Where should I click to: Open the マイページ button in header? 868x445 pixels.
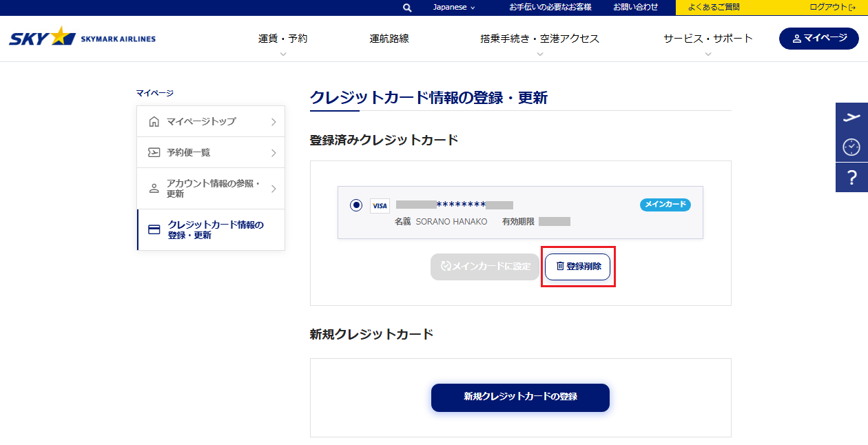[818, 39]
